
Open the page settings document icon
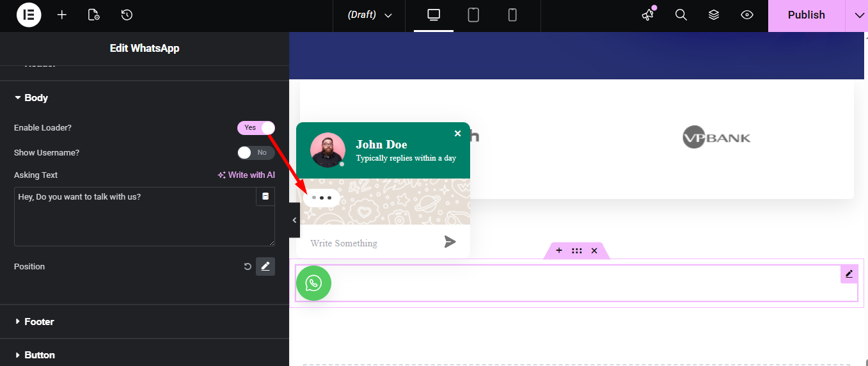[94, 15]
